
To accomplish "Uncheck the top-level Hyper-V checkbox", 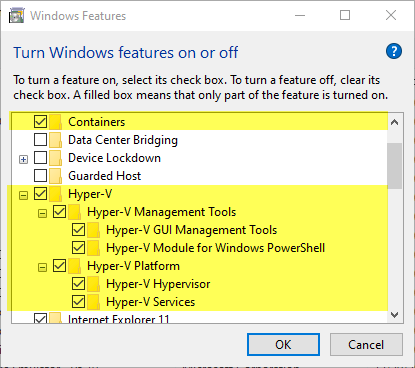I will click(x=40, y=194).
